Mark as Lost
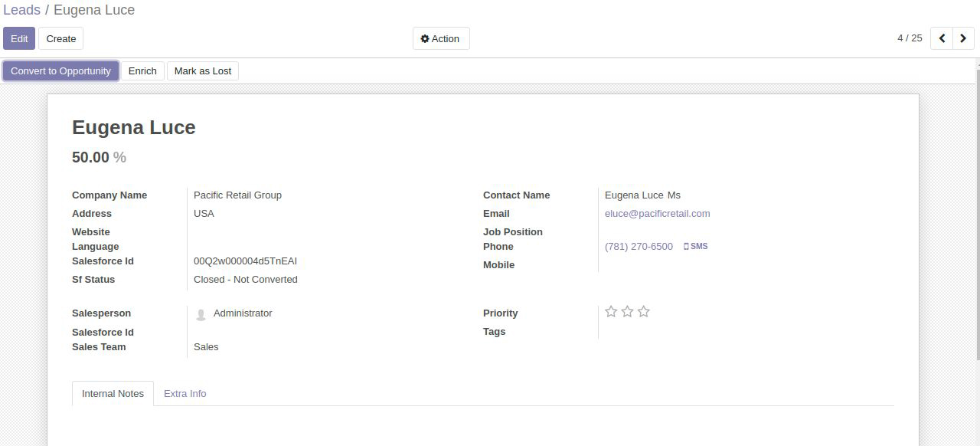 tap(203, 71)
